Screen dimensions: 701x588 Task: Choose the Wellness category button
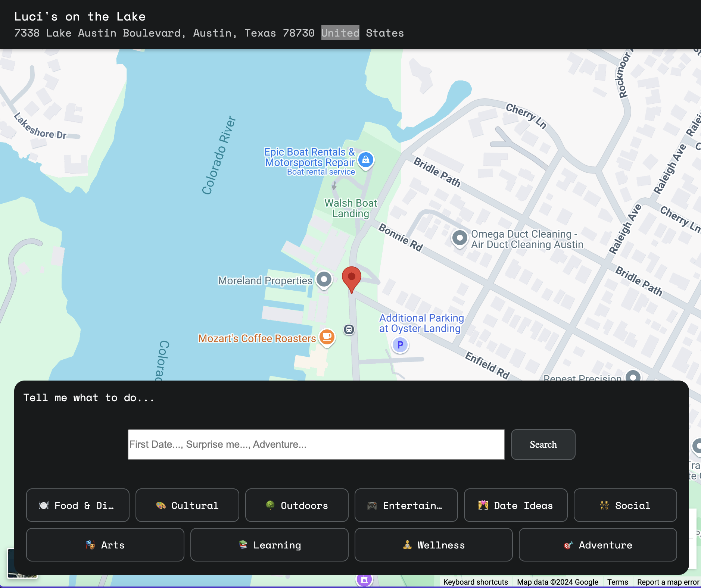[x=434, y=545]
